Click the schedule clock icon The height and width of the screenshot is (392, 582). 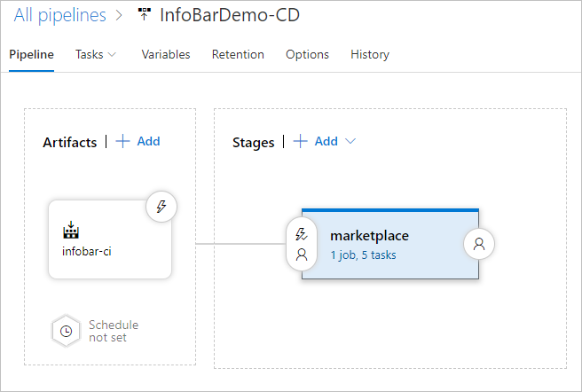66,331
